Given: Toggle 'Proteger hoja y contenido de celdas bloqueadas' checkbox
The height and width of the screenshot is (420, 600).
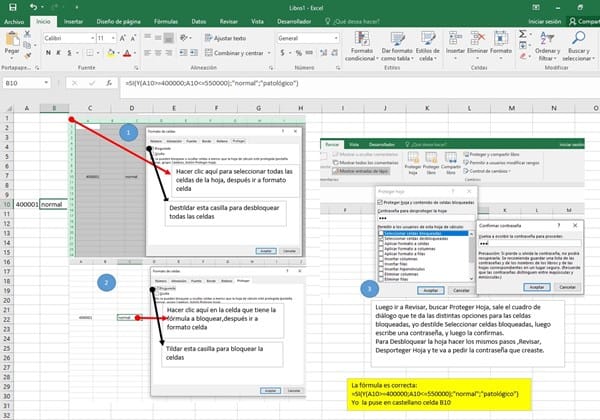Looking at the screenshot, I should (379, 200).
